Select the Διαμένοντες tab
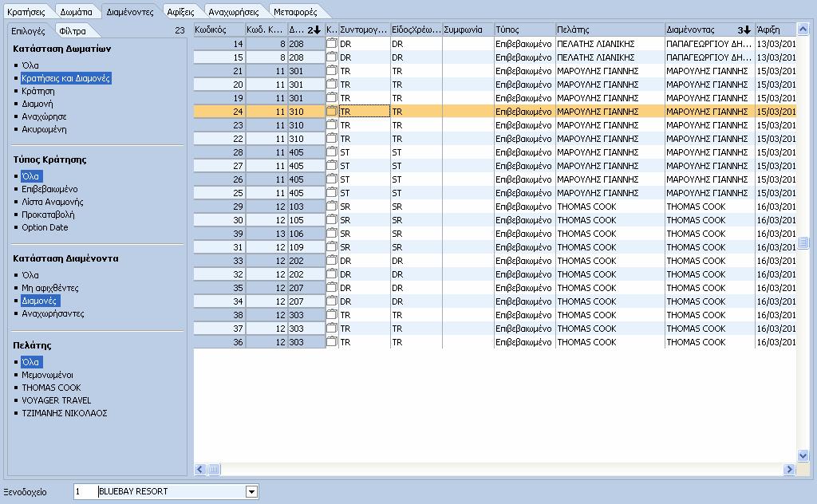817x504 pixels. pos(130,11)
